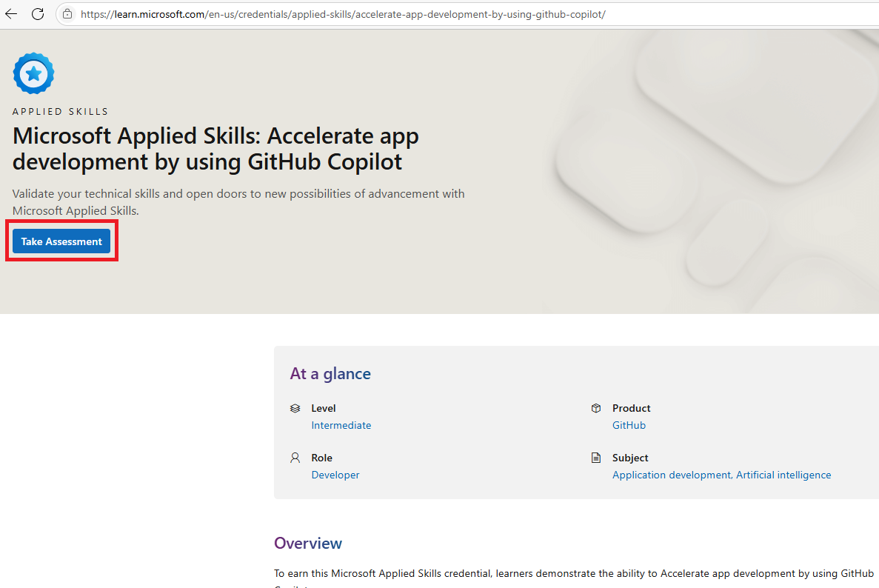Click the Role label text
This screenshot has width=879, height=588.
(322, 458)
